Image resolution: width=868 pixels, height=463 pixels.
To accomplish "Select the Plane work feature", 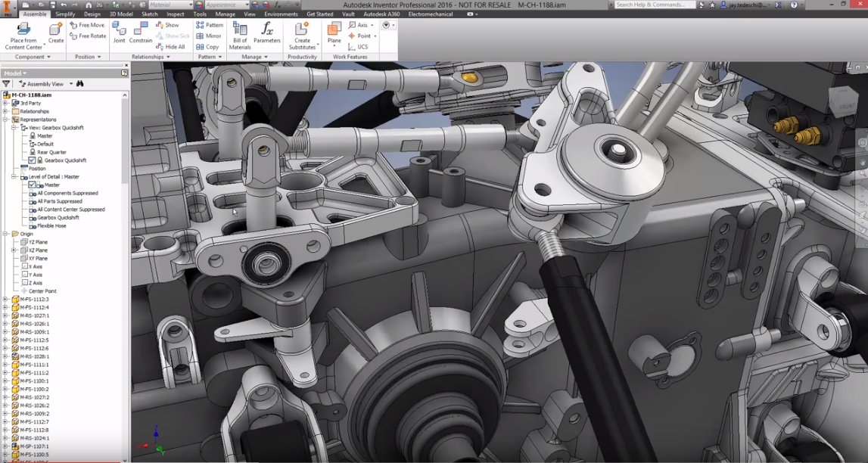I will (334, 34).
